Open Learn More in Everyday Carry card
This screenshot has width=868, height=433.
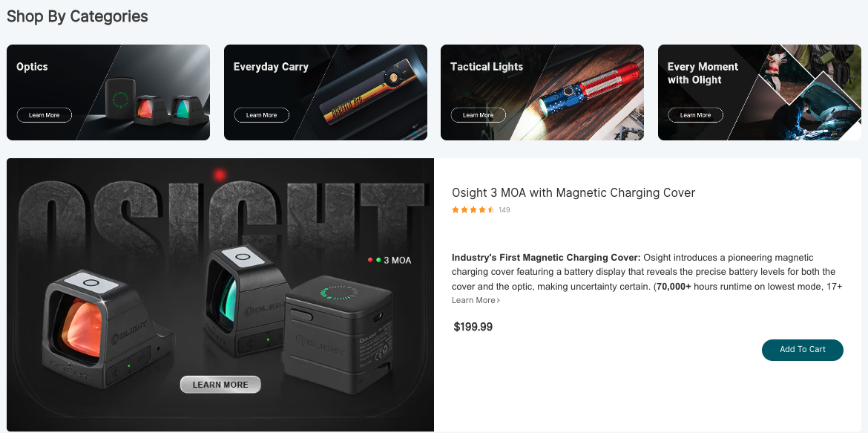tap(261, 115)
